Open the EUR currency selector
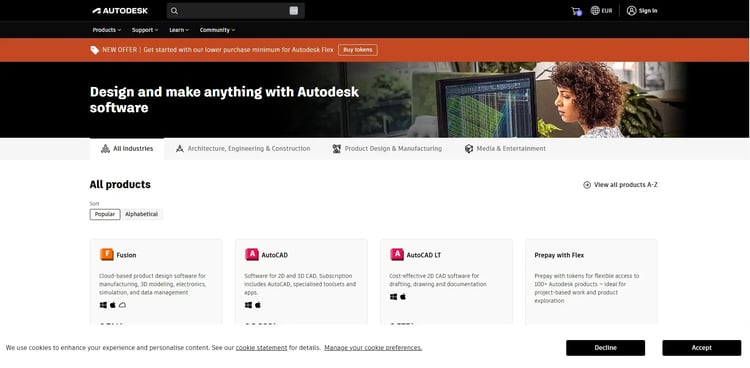750x368 pixels. coord(601,11)
